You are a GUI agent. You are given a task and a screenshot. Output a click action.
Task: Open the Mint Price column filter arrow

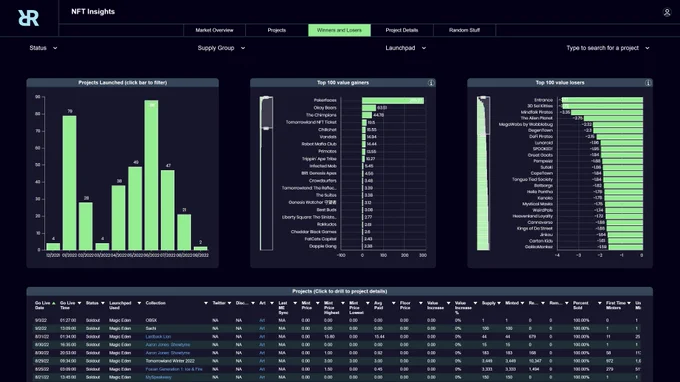[317, 303]
